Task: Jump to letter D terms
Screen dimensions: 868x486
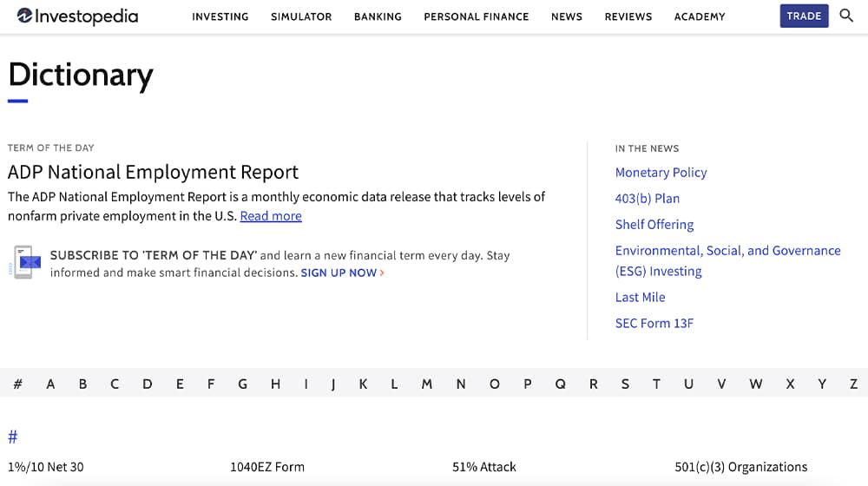Action: (x=148, y=384)
